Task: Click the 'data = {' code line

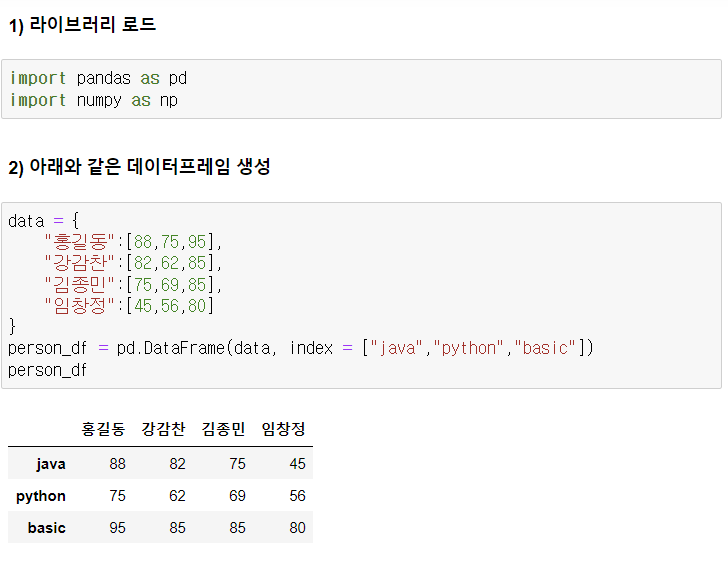Action: pos(44,221)
